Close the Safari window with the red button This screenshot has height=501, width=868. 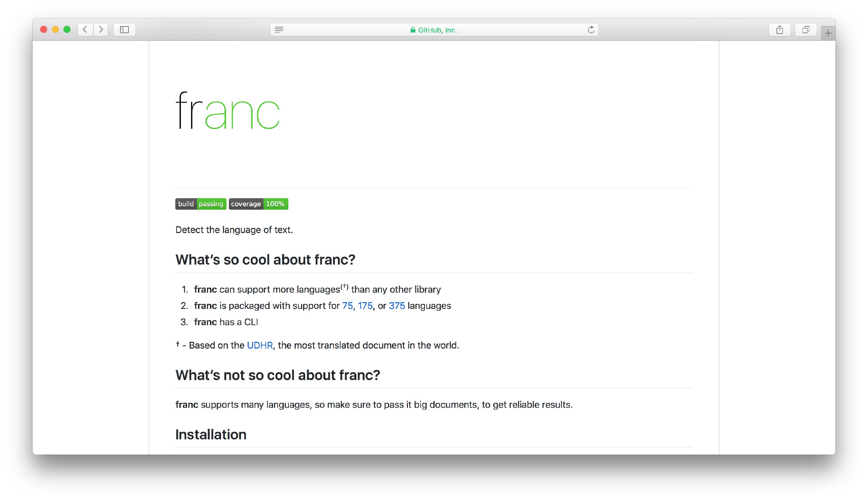44,29
